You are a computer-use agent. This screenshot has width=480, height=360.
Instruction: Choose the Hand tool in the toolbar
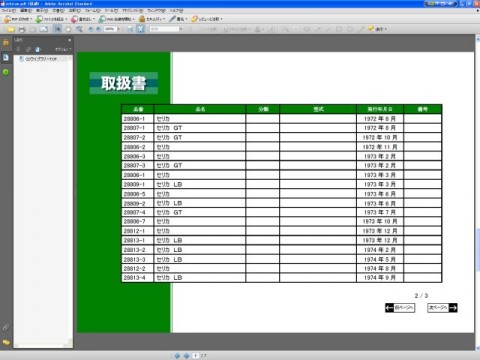coord(68,29)
